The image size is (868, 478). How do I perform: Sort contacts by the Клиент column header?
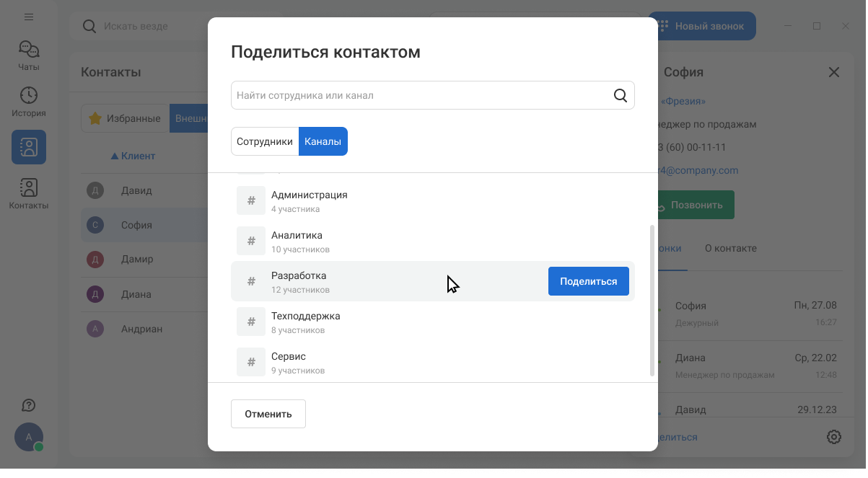point(133,156)
